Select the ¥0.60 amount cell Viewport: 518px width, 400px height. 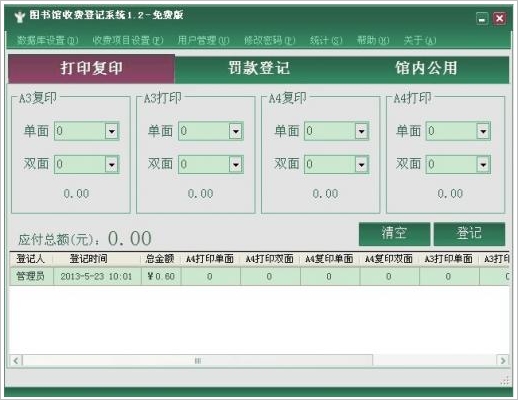(x=161, y=276)
